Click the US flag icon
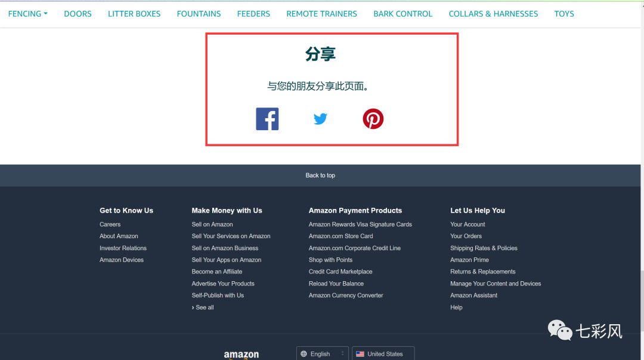 (x=360, y=354)
